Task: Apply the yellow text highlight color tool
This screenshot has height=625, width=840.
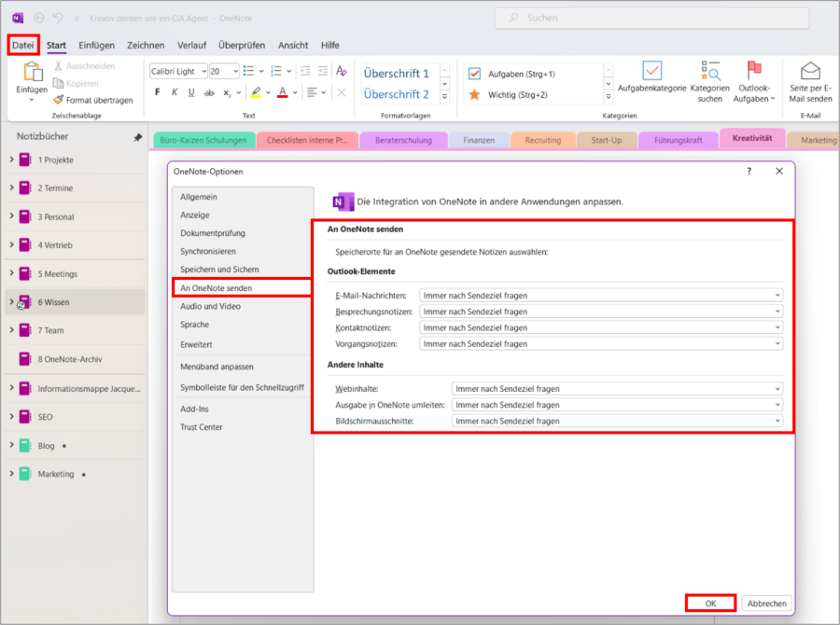Action: pos(255,90)
